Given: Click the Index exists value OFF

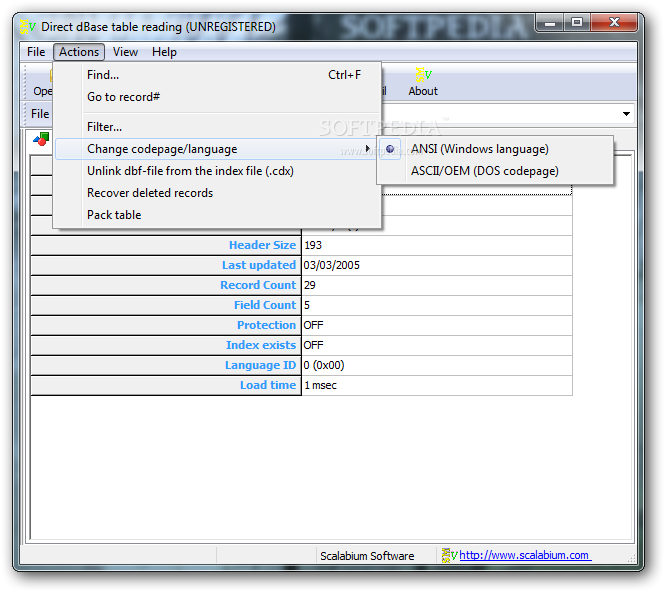Looking at the screenshot, I should click(313, 345).
